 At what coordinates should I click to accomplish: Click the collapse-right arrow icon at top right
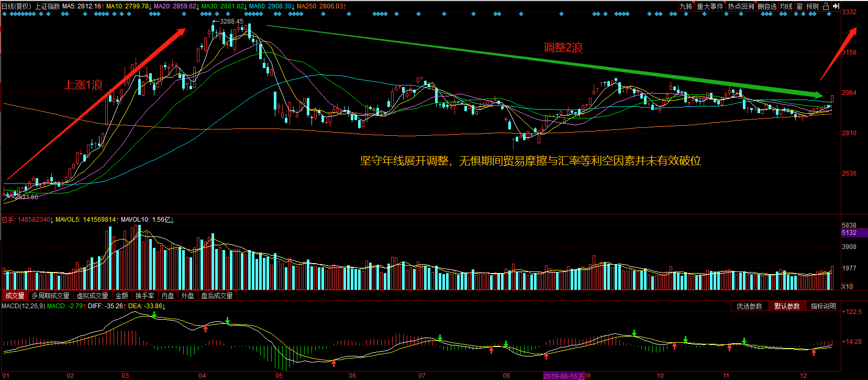(x=836, y=6)
